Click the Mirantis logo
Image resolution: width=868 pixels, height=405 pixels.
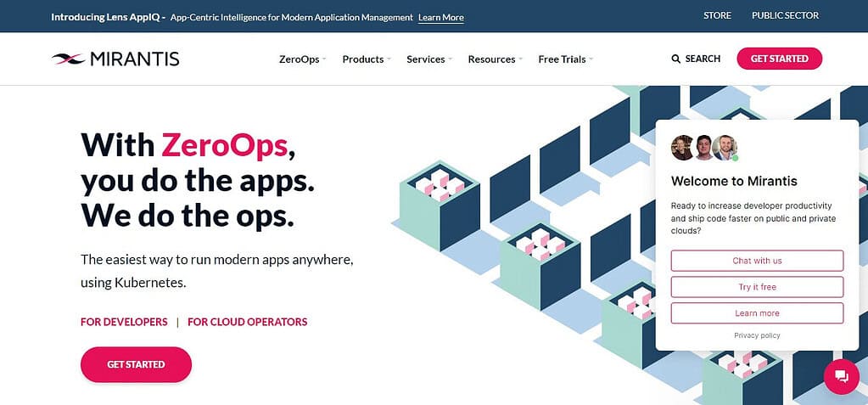click(115, 59)
